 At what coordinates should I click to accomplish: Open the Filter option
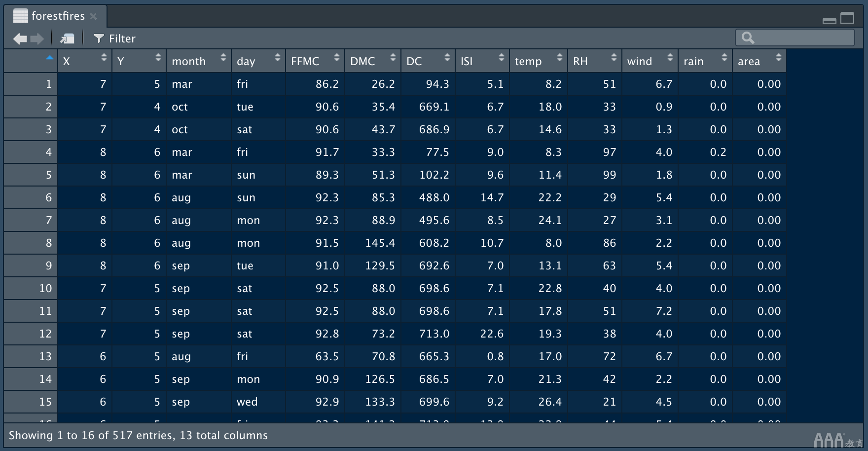click(x=114, y=38)
